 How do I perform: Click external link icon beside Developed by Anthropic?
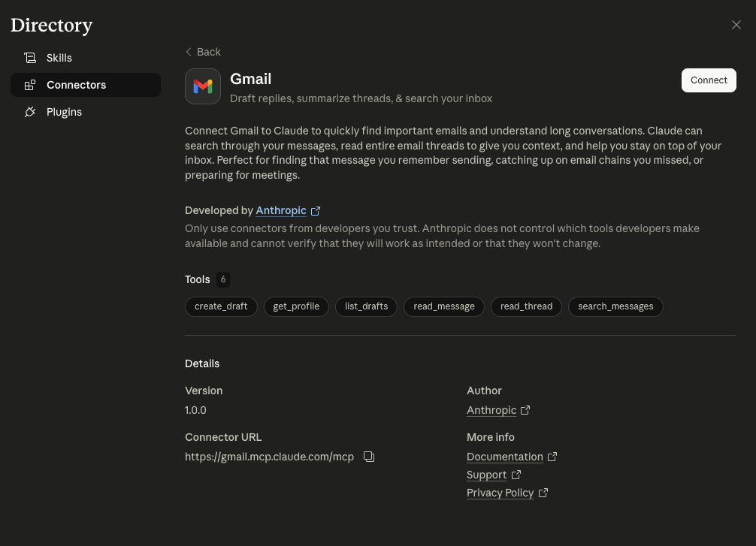click(x=316, y=211)
